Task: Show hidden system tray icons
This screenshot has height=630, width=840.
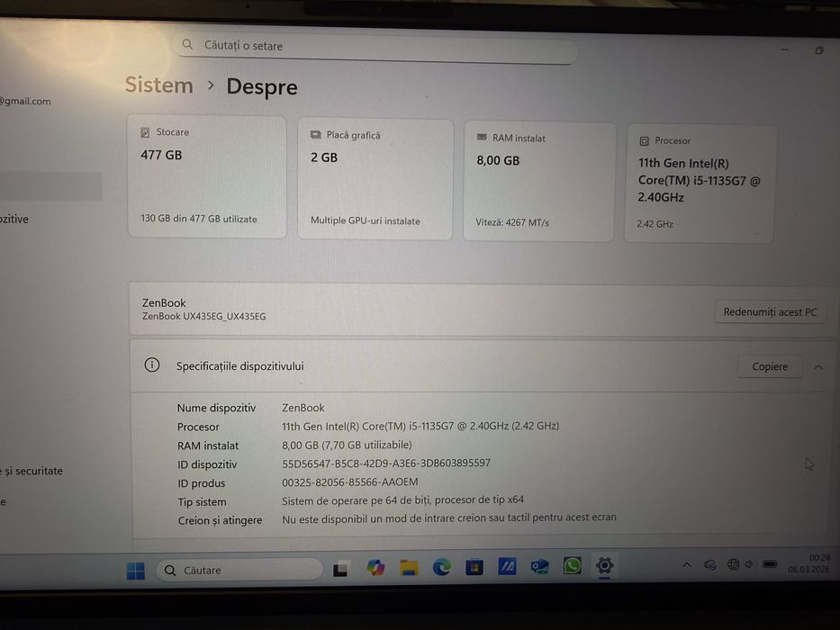Action: (687, 564)
